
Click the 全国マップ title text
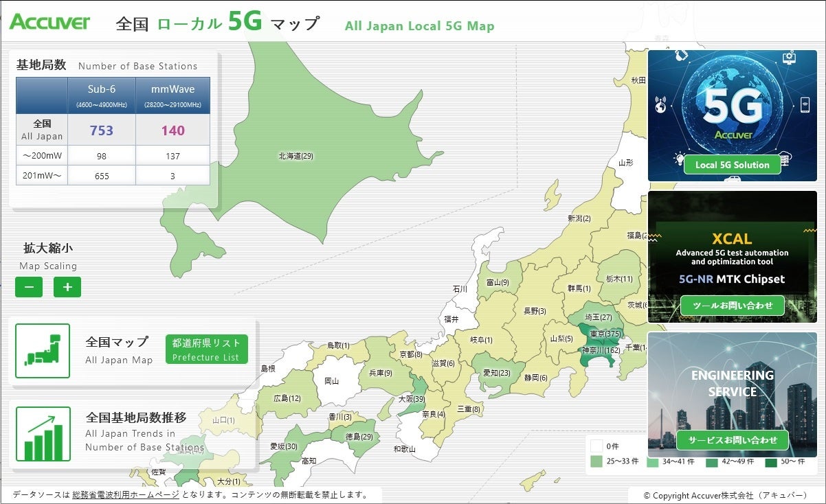click(117, 342)
